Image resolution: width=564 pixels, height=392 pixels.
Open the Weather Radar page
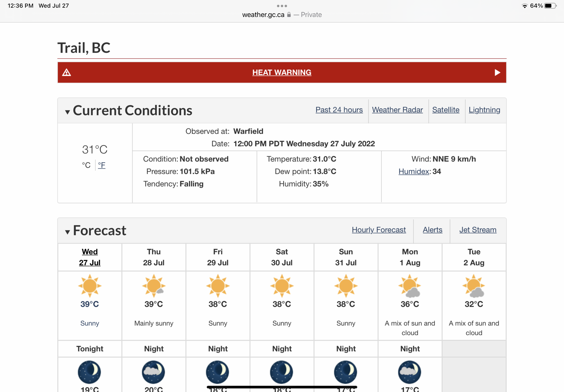click(x=397, y=110)
